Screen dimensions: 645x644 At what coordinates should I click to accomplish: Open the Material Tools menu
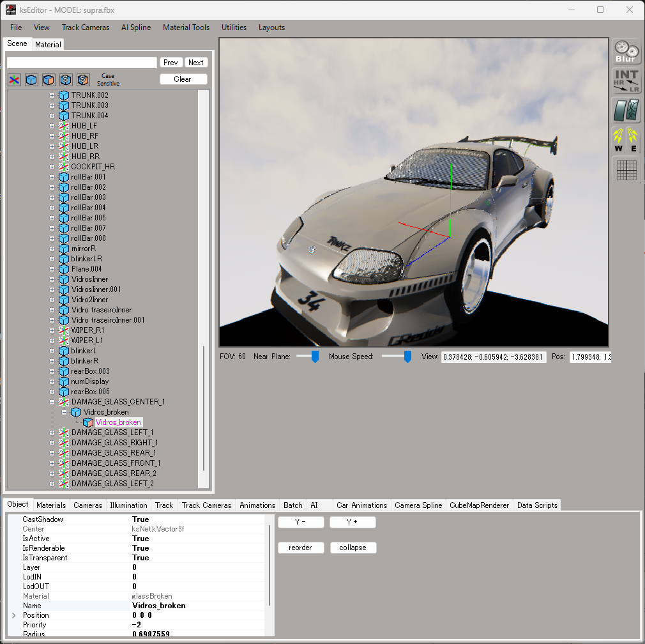186,27
